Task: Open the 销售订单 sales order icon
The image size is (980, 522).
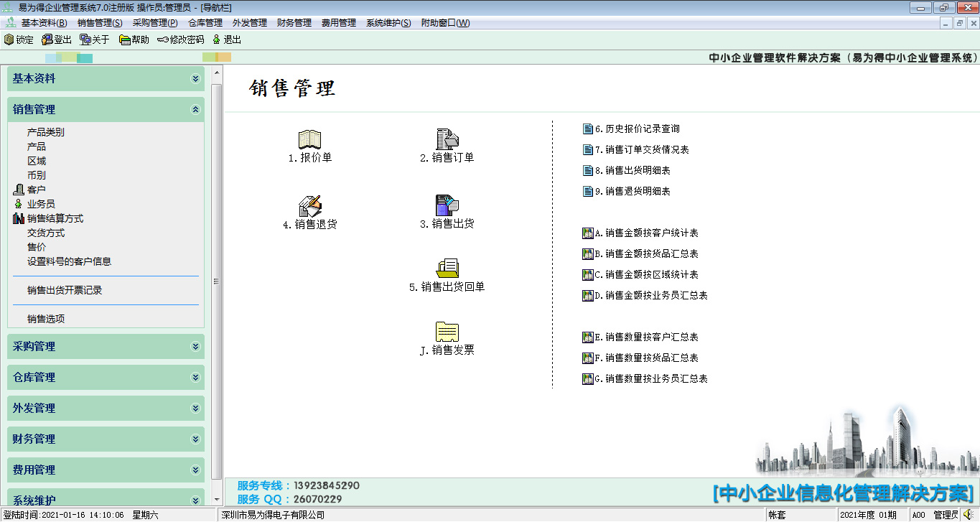Action: click(447, 140)
